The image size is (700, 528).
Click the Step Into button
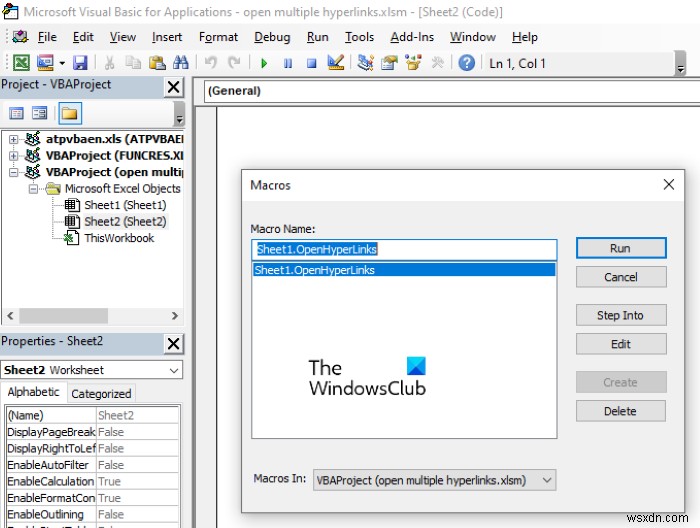click(621, 316)
